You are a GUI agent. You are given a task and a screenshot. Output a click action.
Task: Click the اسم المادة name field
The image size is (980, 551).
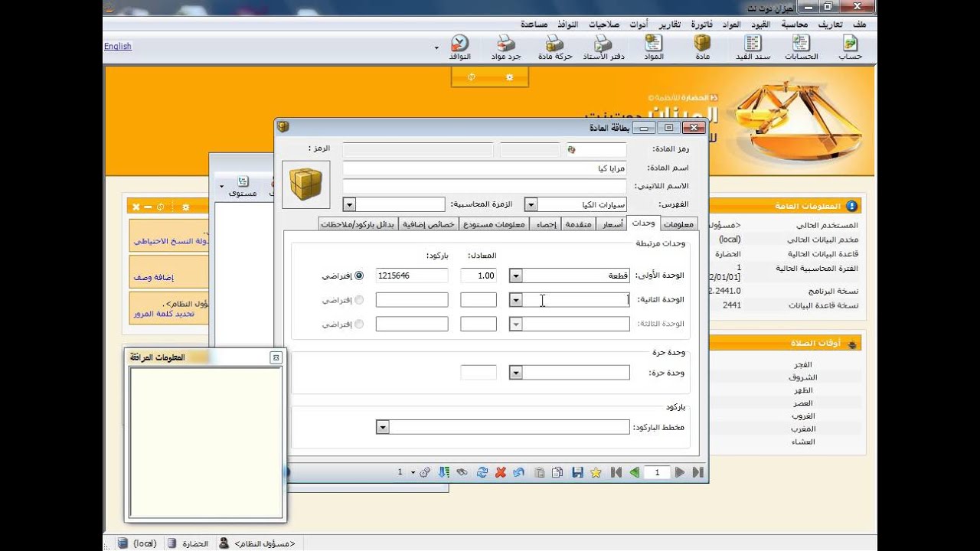(x=484, y=168)
